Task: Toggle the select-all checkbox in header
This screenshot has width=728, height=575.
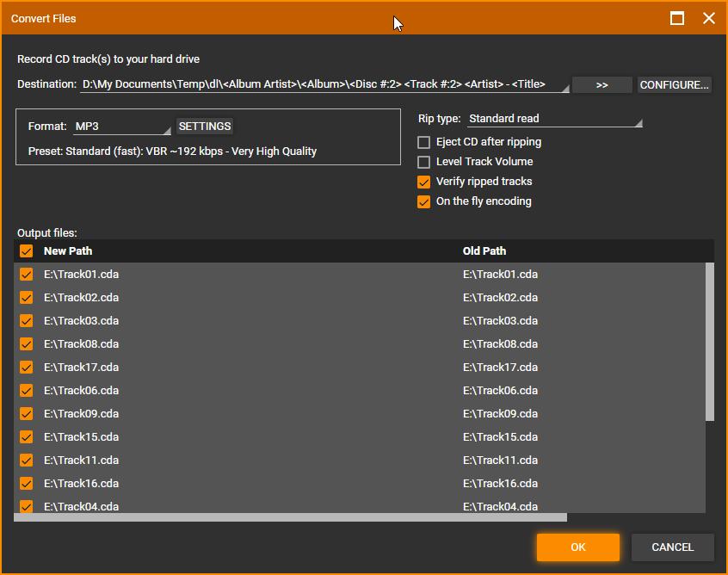Action: [27, 251]
